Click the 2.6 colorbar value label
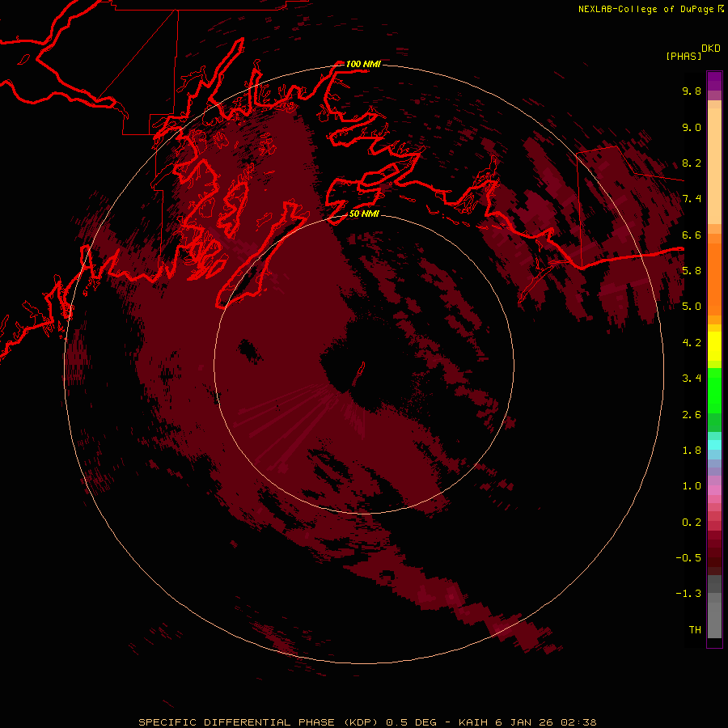 pyautogui.click(x=692, y=414)
